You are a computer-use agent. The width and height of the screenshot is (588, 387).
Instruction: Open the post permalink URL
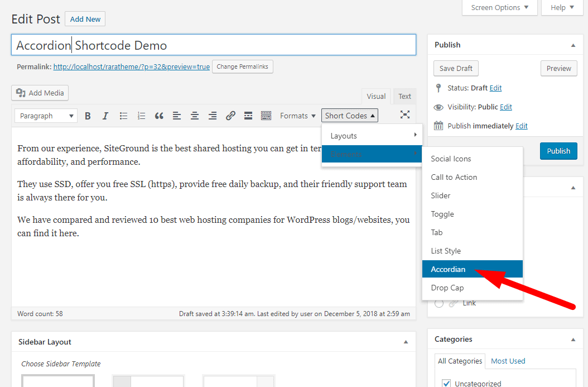[131, 67]
